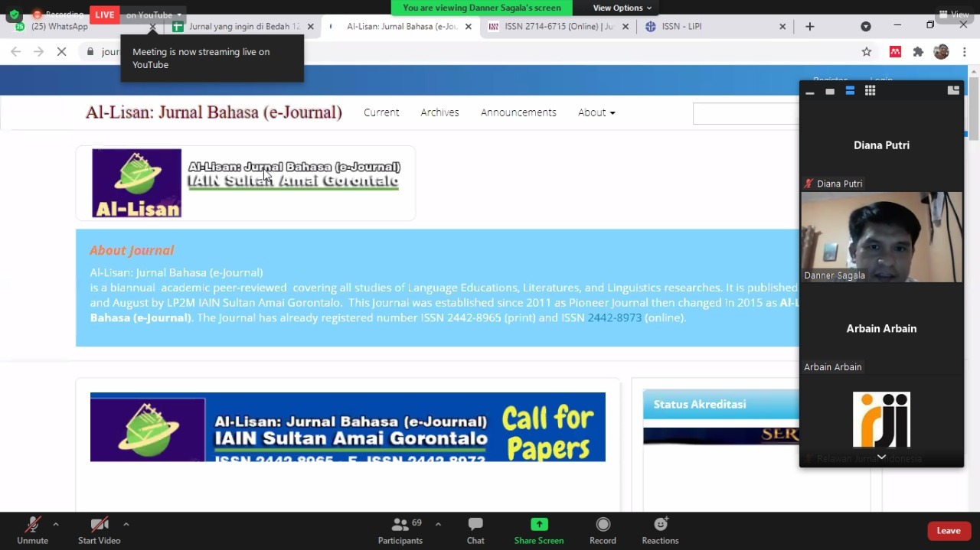This screenshot has width=980, height=550.
Task: Switch video panel to single thumbnail view
Action: coord(830,91)
